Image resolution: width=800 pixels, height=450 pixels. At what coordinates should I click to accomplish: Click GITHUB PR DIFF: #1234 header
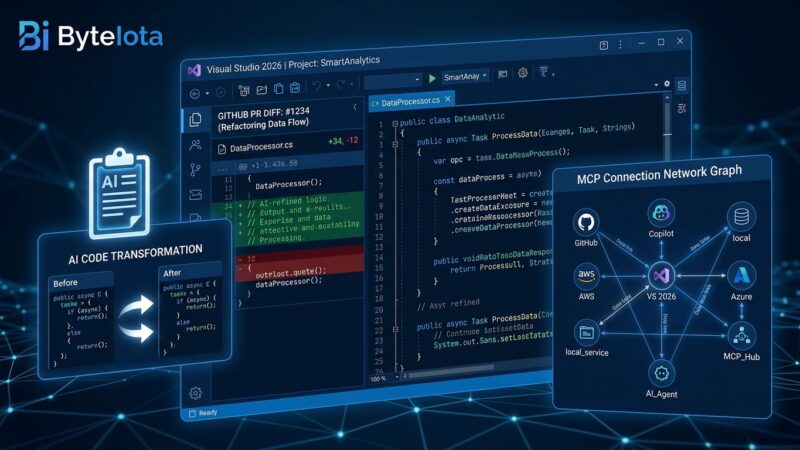click(x=263, y=113)
